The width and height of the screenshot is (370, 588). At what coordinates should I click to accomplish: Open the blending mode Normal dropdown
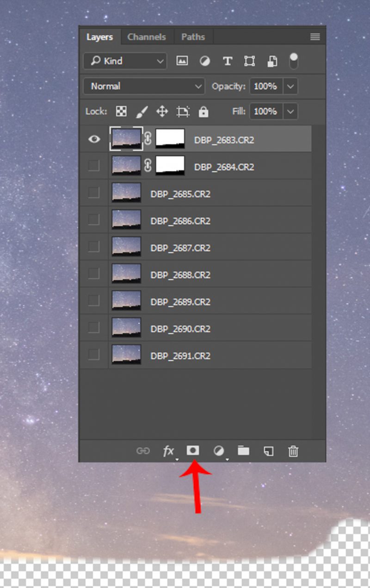[x=143, y=86]
